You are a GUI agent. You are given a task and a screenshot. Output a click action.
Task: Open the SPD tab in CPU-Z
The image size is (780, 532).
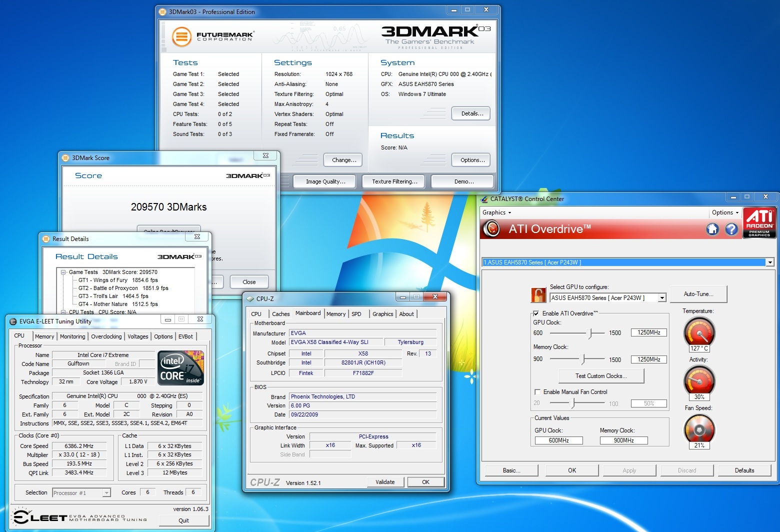click(356, 314)
